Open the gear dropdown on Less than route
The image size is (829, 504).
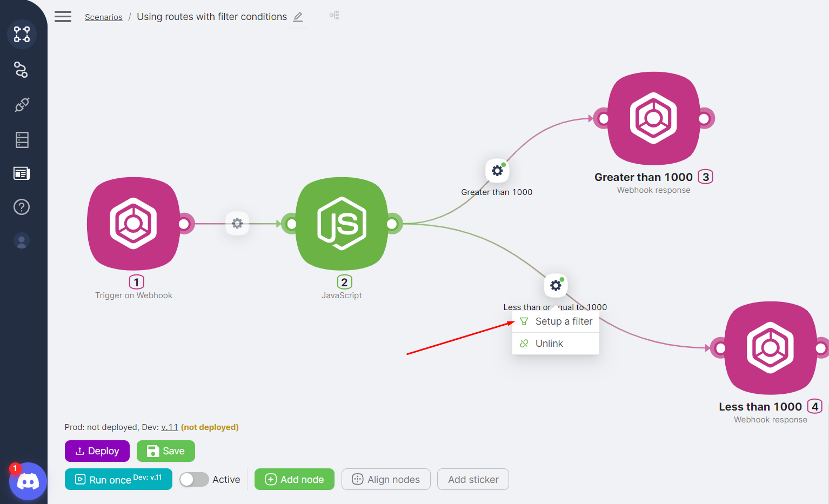click(556, 285)
